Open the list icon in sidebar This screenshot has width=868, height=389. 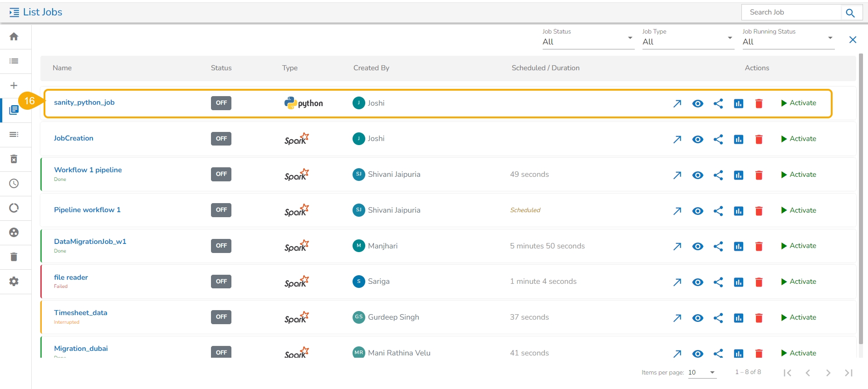click(x=14, y=61)
